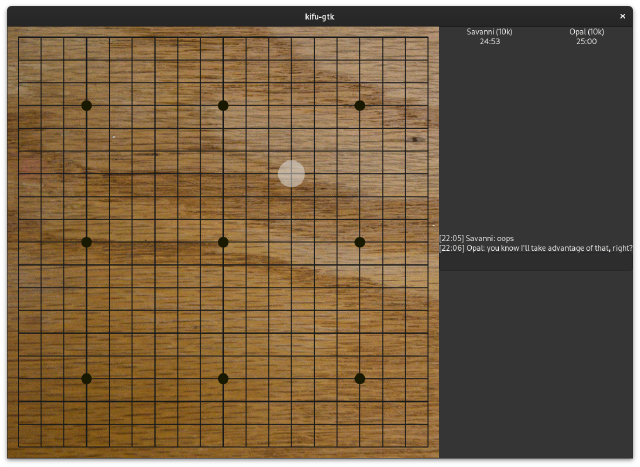The image size is (640, 467).
Task: Click the left-side star point D10
Action: point(87,242)
